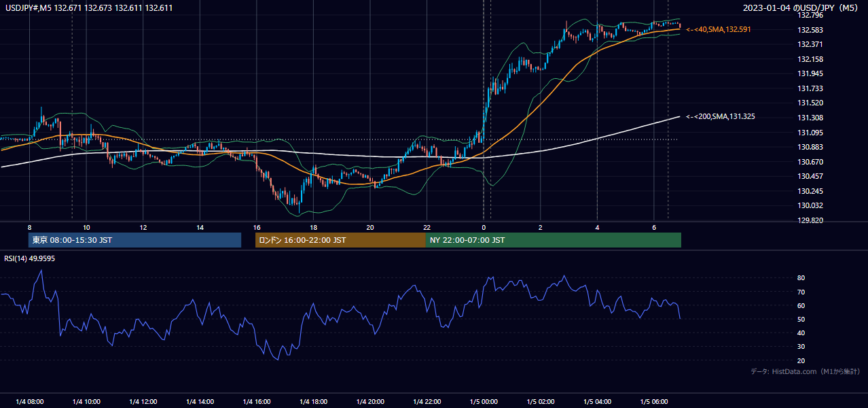The image size is (868, 408).
Task: Click the bottom time label 1/5 04:00
Action: click(597, 402)
